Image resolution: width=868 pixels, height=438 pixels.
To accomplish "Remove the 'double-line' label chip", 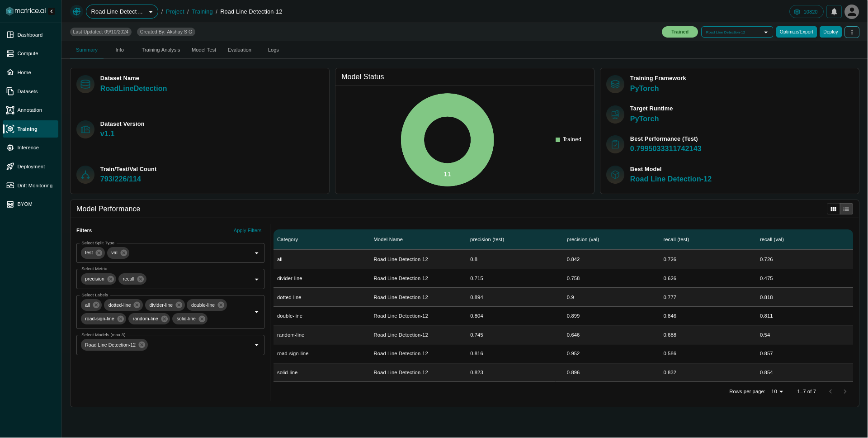I will [x=221, y=305].
